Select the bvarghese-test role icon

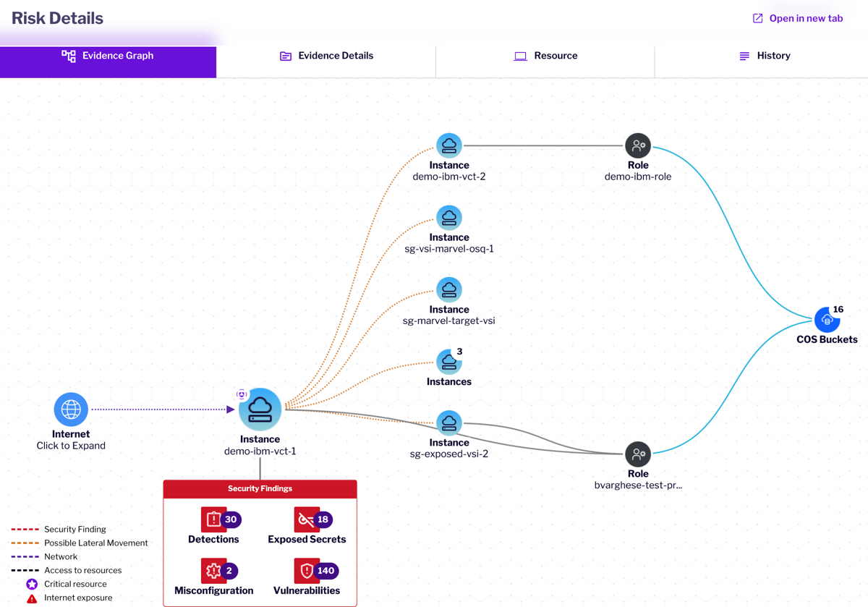point(637,454)
